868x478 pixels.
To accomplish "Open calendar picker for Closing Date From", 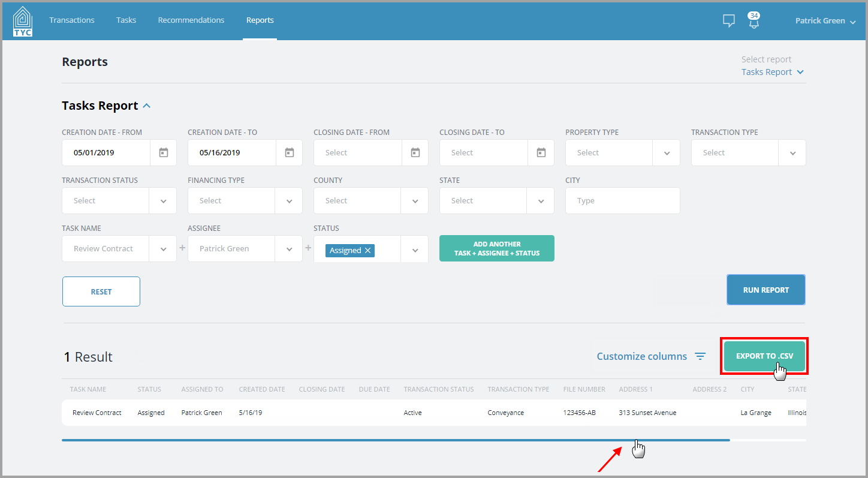I will pyautogui.click(x=415, y=152).
